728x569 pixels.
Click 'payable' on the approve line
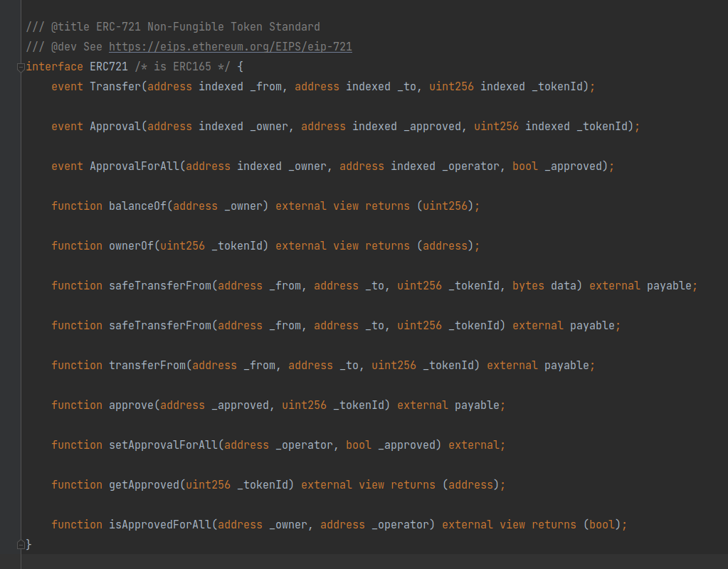pos(477,405)
